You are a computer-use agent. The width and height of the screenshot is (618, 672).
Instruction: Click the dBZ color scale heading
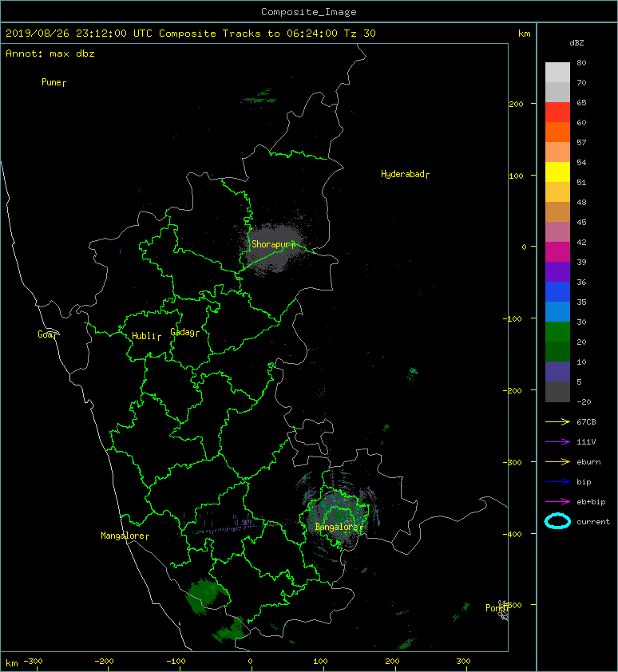[576, 43]
